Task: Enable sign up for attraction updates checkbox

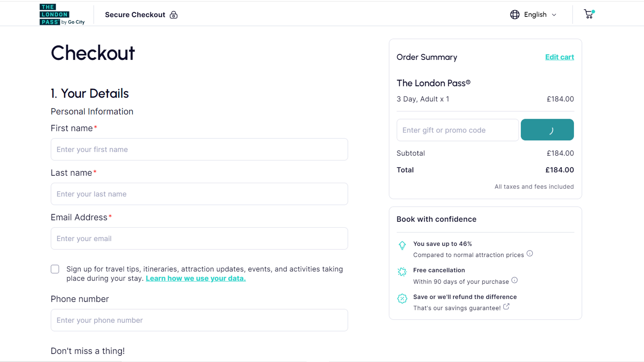Action: coord(55,269)
